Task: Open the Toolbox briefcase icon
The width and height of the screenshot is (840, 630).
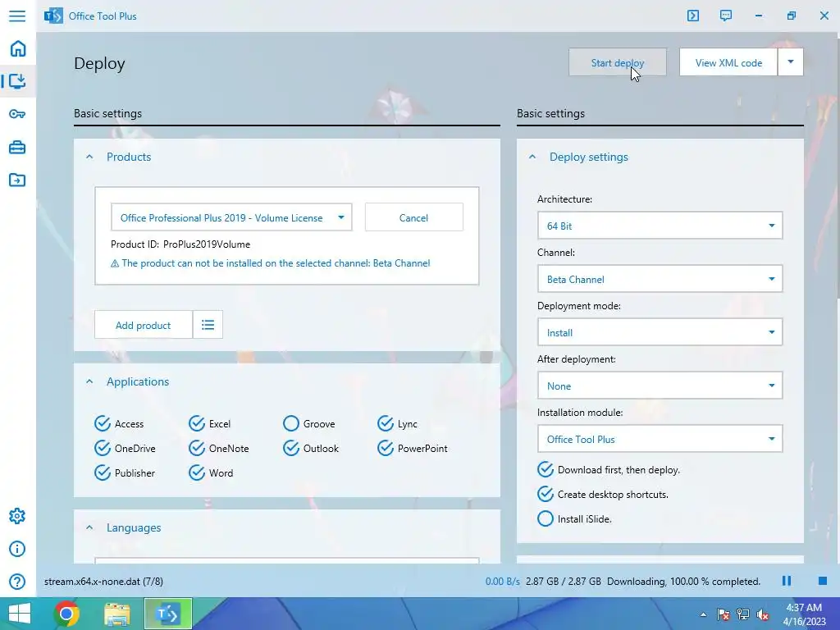Action: tap(18, 148)
